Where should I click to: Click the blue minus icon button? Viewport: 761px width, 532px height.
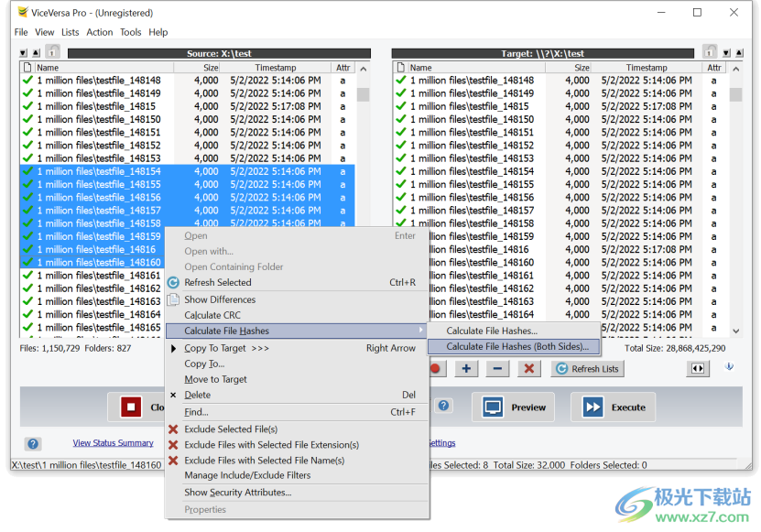[497, 369]
